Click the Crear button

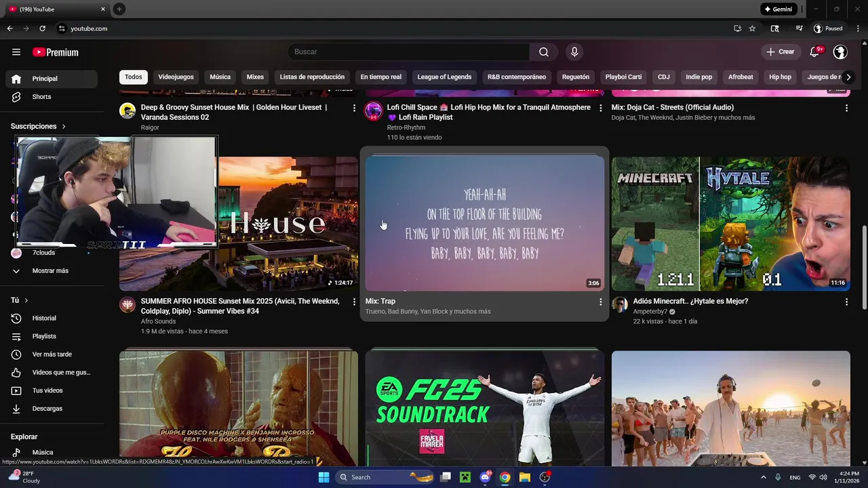780,52
